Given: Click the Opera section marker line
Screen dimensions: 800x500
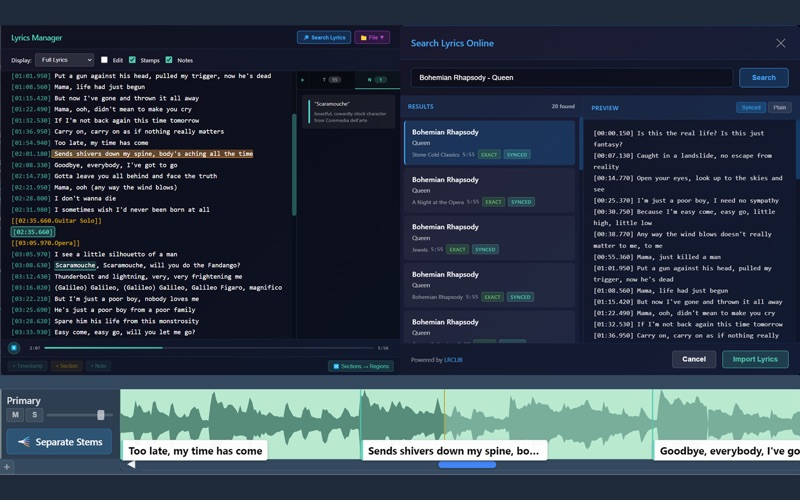Looking at the screenshot, I should 45,243.
